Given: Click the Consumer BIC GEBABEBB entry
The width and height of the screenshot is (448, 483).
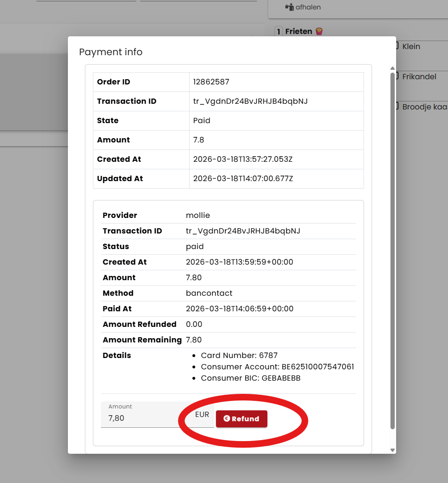Looking at the screenshot, I should (250, 378).
